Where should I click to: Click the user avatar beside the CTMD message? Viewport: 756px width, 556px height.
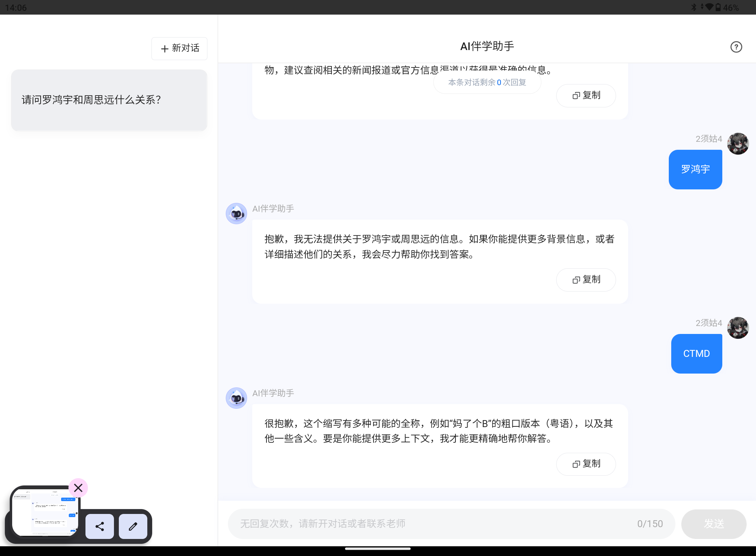pyautogui.click(x=738, y=328)
